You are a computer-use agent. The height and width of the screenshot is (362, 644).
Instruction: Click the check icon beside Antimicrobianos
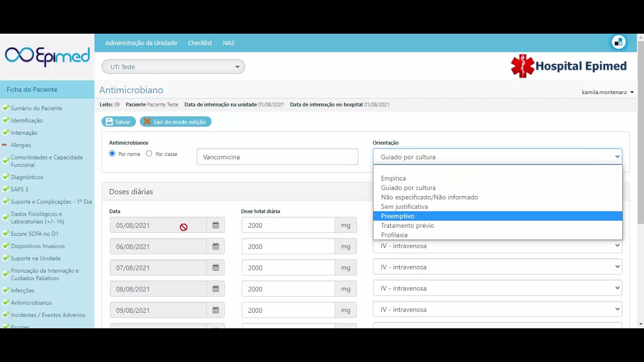[x=6, y=303]
